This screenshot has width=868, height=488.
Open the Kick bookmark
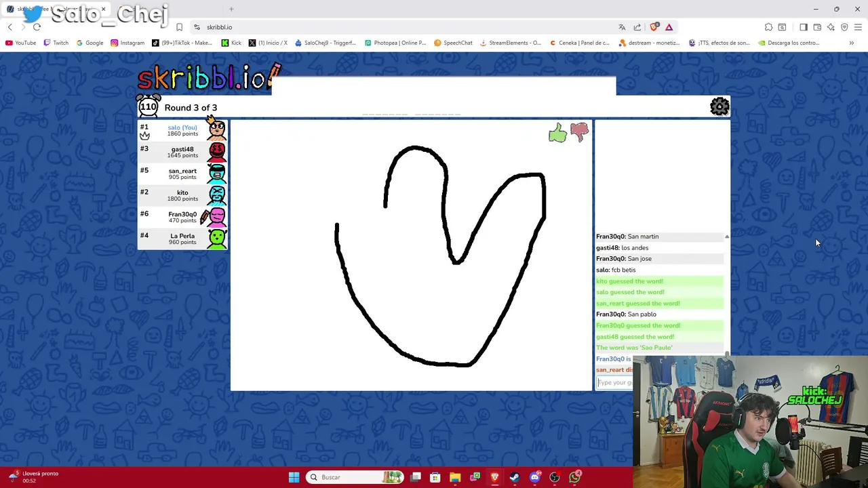(x=231, y=43)
